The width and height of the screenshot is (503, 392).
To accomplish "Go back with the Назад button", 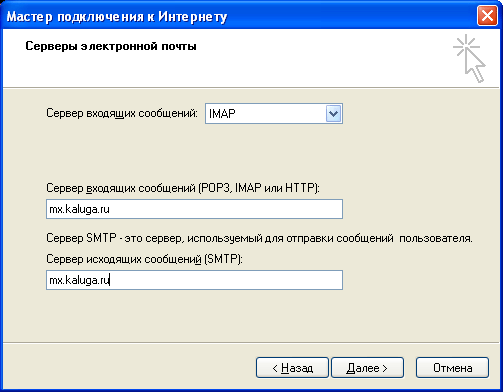I will (x=292, y=368).
